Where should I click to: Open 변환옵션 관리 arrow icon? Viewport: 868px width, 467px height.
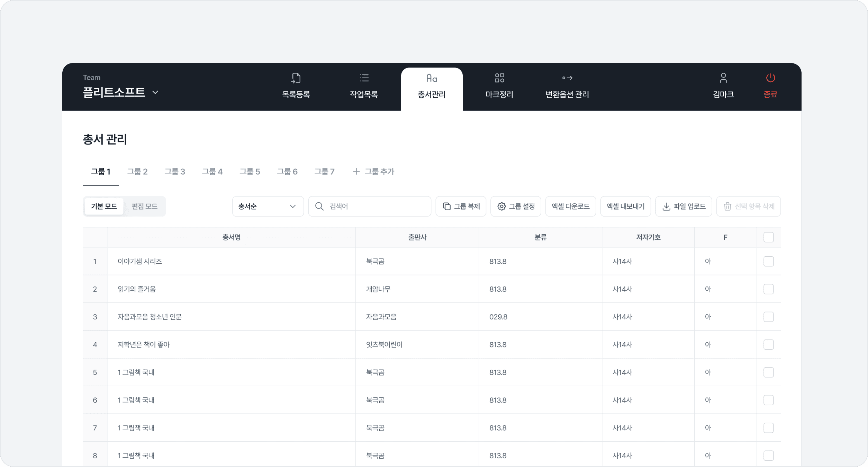[567, 78]
